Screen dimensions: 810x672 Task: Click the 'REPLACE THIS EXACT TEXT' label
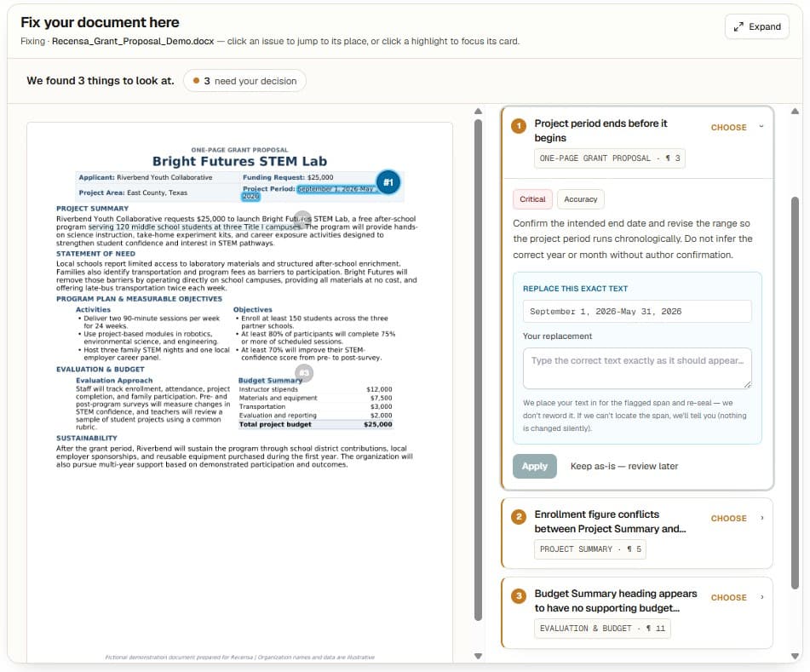575,289
